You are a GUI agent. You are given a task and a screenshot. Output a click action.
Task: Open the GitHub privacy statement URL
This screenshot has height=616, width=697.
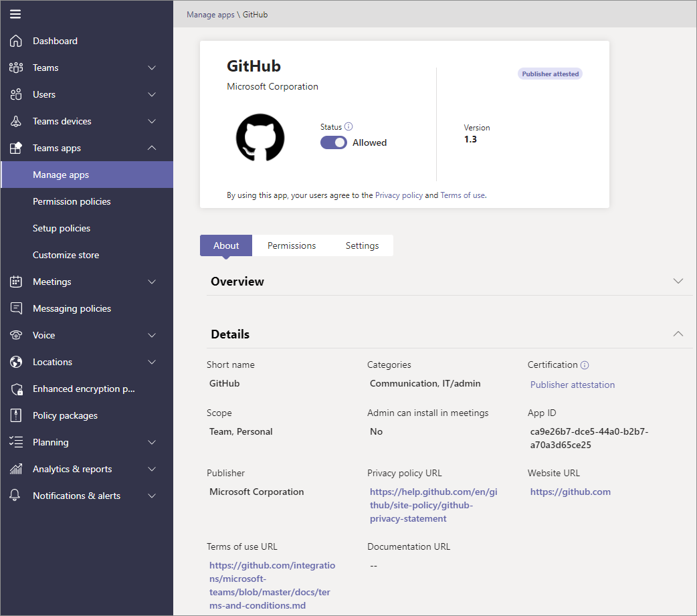click(433, 505)
